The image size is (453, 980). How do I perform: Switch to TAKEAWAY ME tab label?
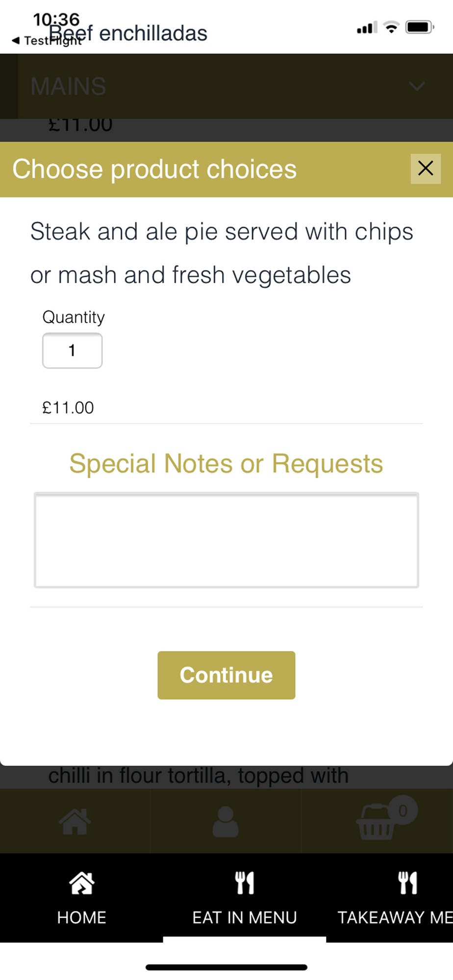(395, 917)
